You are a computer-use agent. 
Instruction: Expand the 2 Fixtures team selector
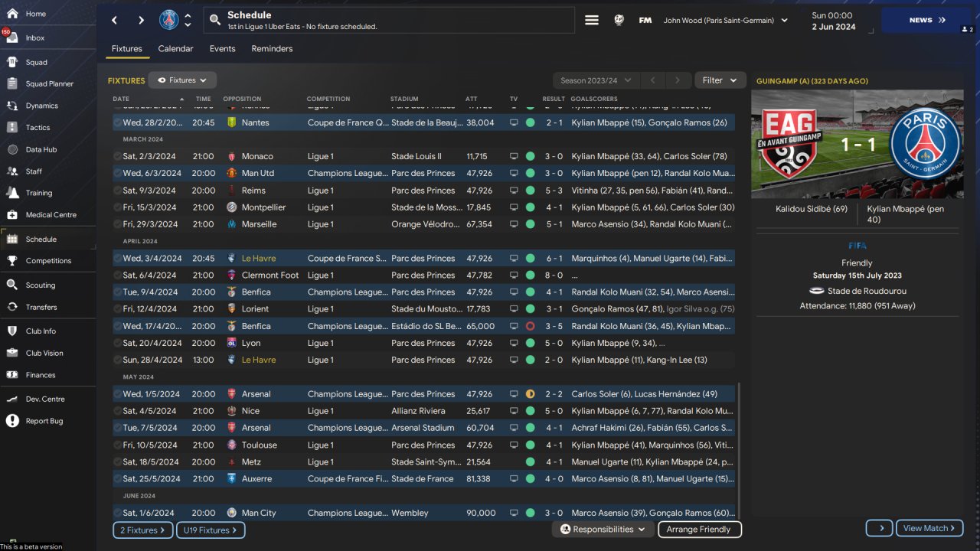[142, 530]
